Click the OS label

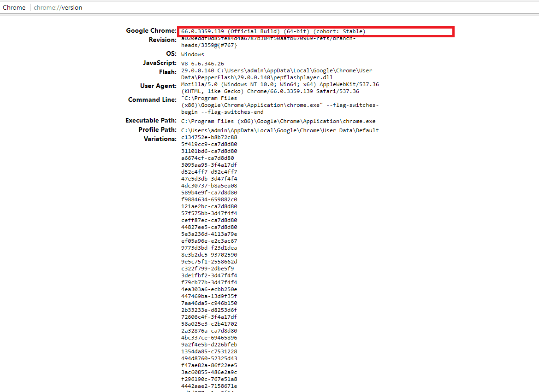[171, 53]
